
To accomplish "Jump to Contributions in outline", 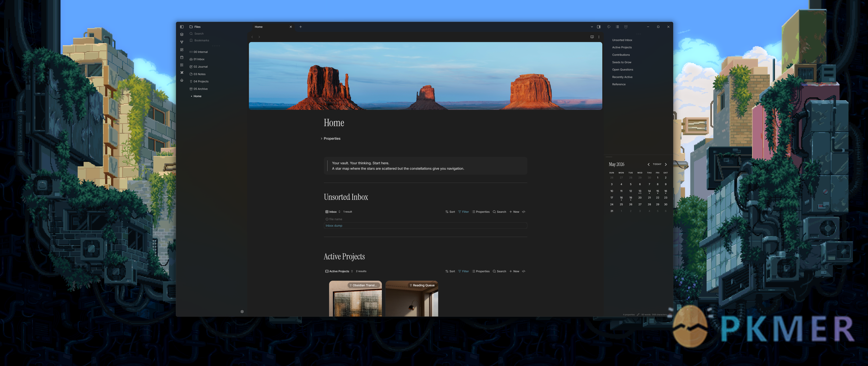I will 621,55.
